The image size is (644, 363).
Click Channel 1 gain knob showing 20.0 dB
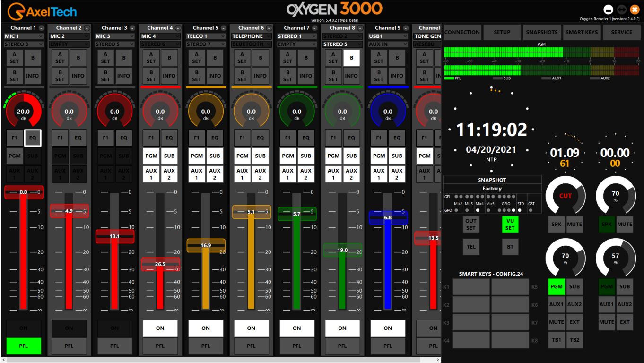coord(23,112)
